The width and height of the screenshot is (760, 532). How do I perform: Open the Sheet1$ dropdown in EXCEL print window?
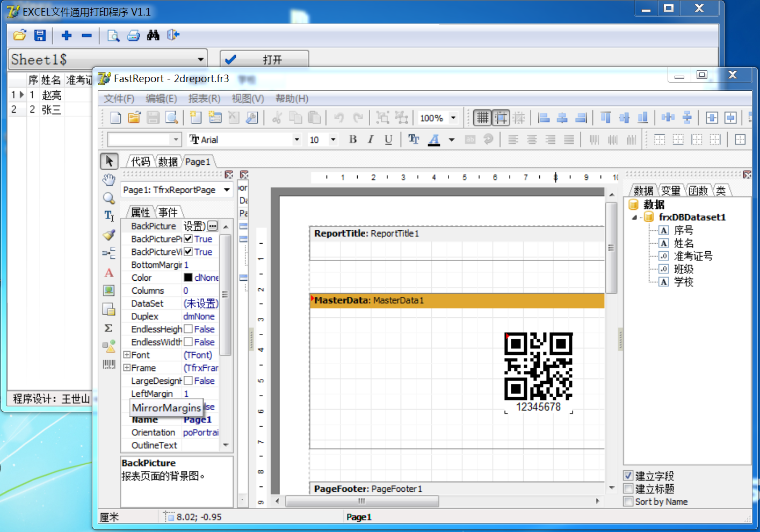tap(201, 60)
